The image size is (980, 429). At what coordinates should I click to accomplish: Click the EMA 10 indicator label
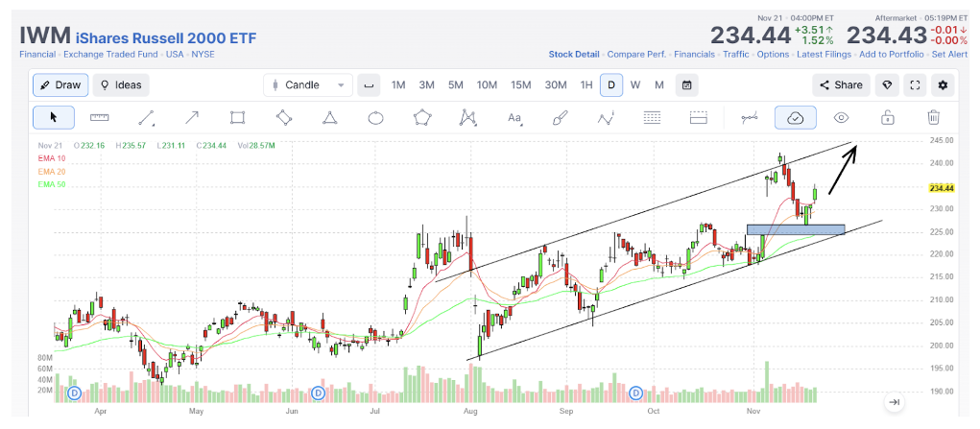click(51, 158)
